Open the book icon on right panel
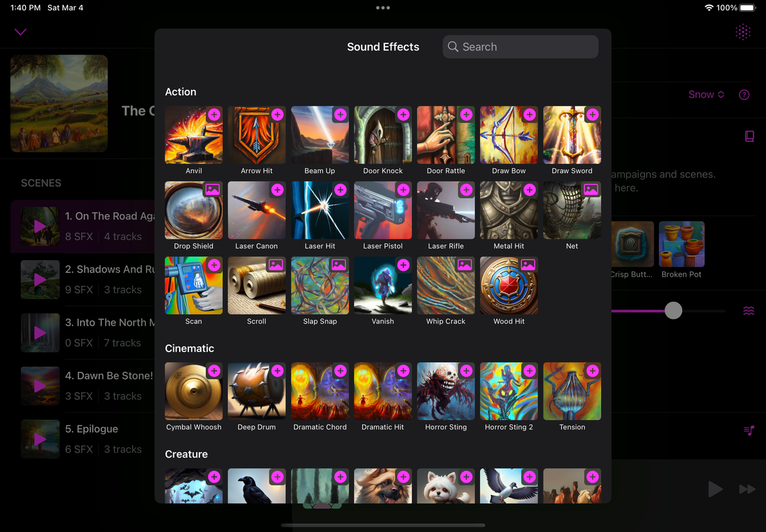This screenshot has width=766, height=532. pyautogui.click(x=749, y=136)
